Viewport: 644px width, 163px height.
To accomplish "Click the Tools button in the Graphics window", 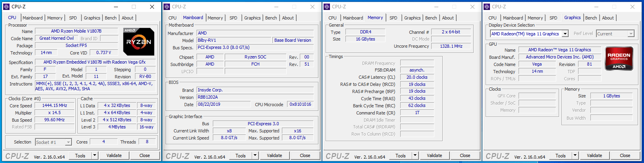I will coord(561,155).
